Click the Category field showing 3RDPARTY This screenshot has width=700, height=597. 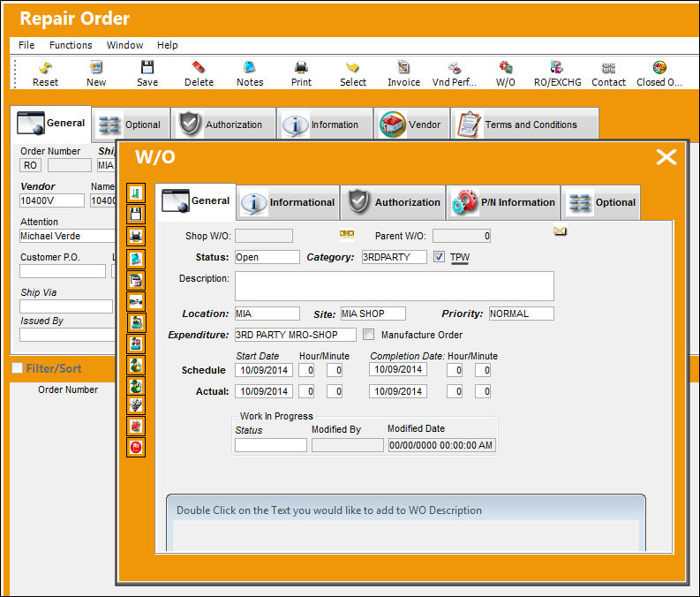point(394,257)
